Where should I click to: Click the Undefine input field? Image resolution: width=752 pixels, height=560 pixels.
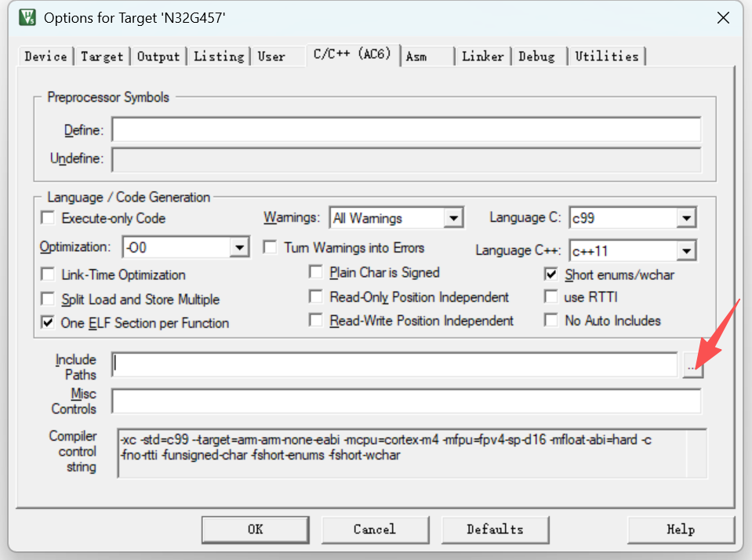406,159
